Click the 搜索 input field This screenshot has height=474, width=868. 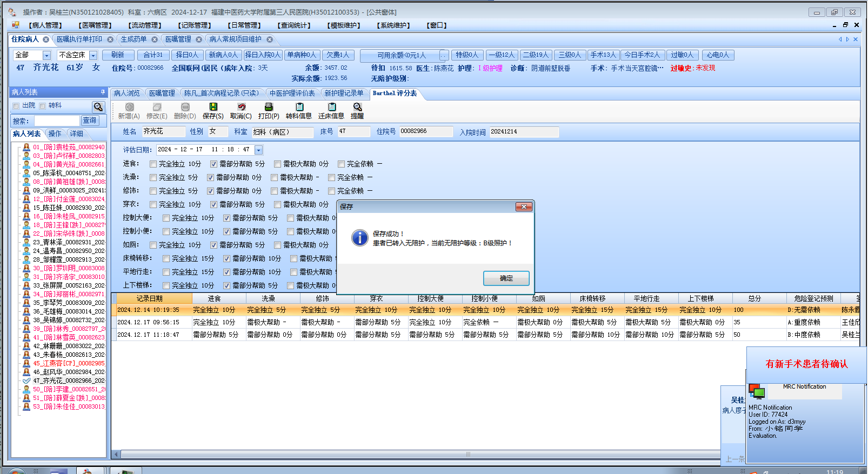pos(57,121)
